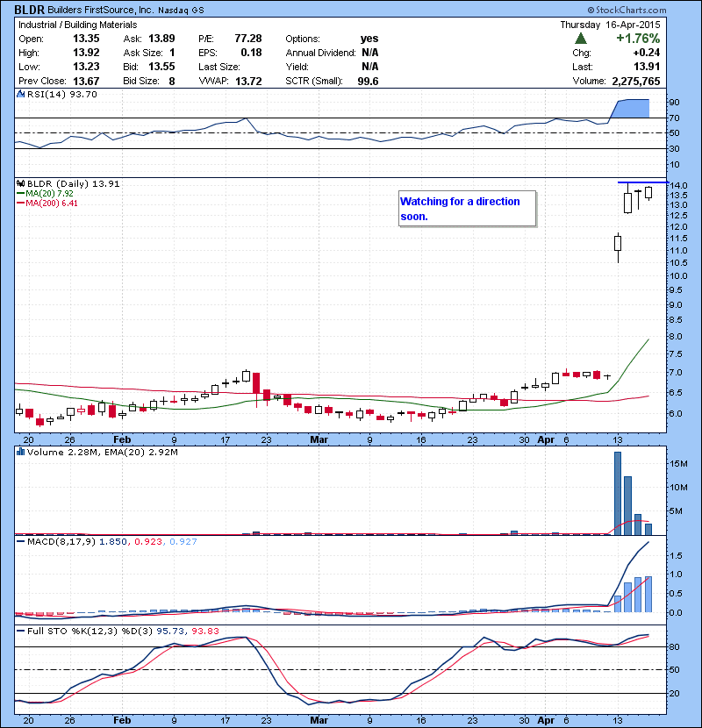The width and height of the screenshot is (702, 728).
Task: Click the Volume value 2,275,765
Action: tap(636, 82)
